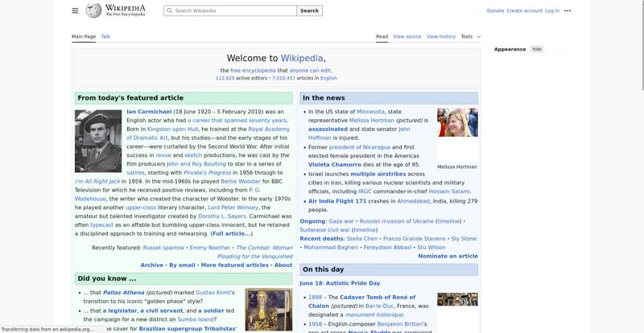Click the Search button

point(309,10)
